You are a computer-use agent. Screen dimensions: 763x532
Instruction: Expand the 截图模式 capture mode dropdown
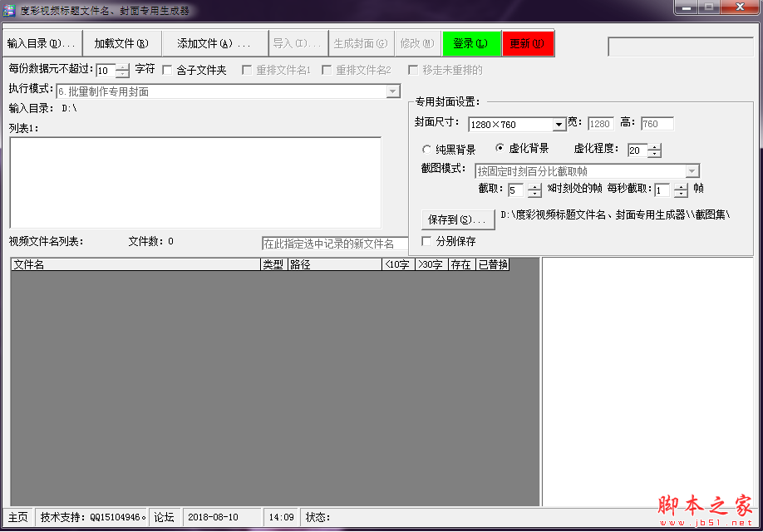tap(692, 170)
